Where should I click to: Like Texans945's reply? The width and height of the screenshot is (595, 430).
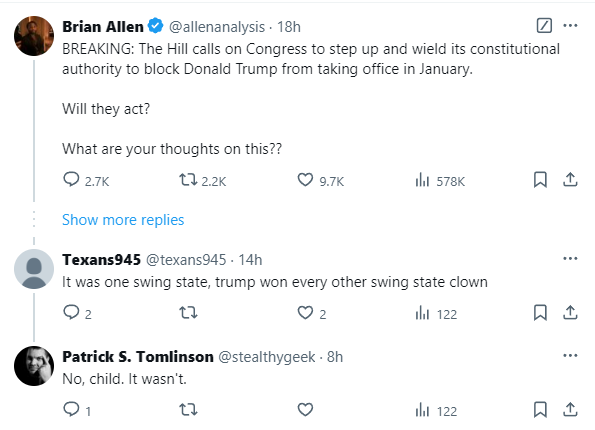pos(312,313)
